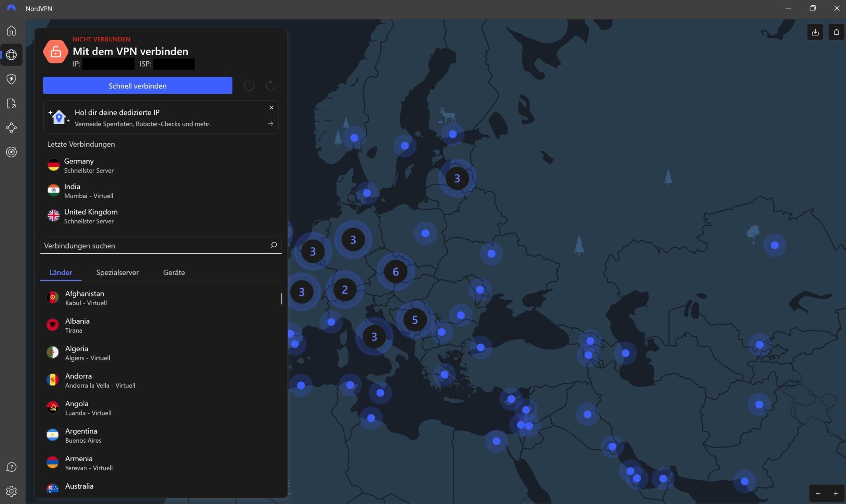Click the power disconnect icon
Screen dimensions: 846x504
tap(249, 85)
